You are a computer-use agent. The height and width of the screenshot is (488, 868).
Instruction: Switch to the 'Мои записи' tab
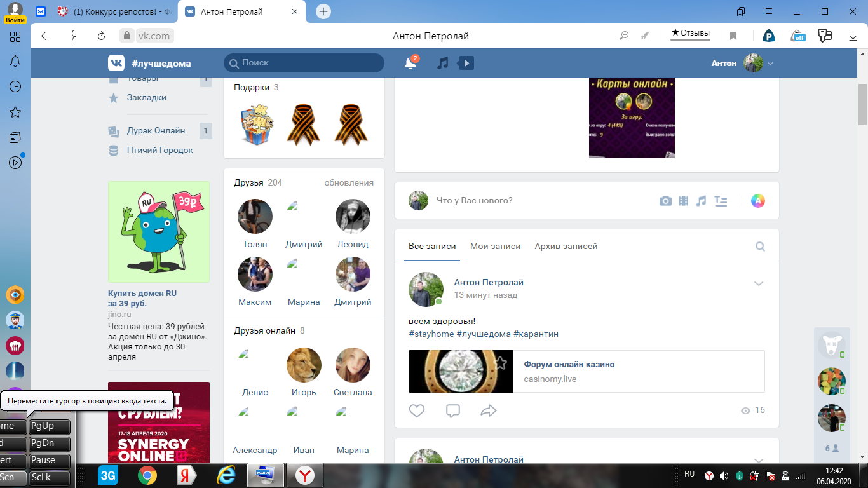tap(495, 247)
